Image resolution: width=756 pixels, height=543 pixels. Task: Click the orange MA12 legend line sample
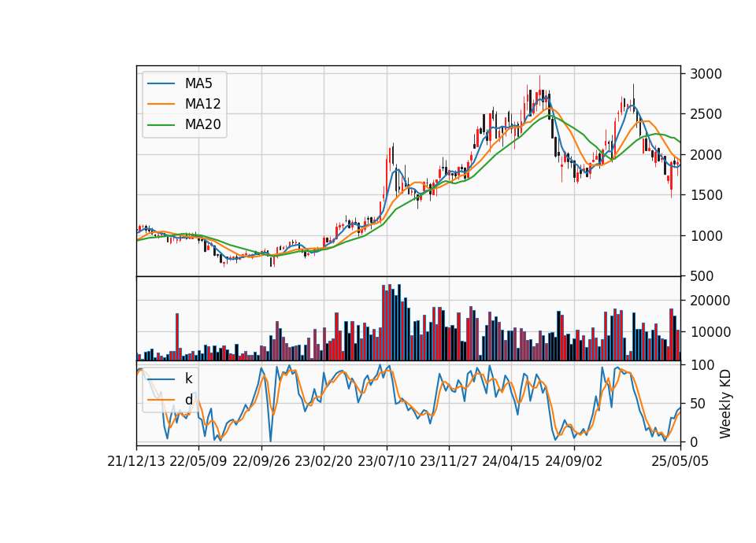(x=161, y=104)
